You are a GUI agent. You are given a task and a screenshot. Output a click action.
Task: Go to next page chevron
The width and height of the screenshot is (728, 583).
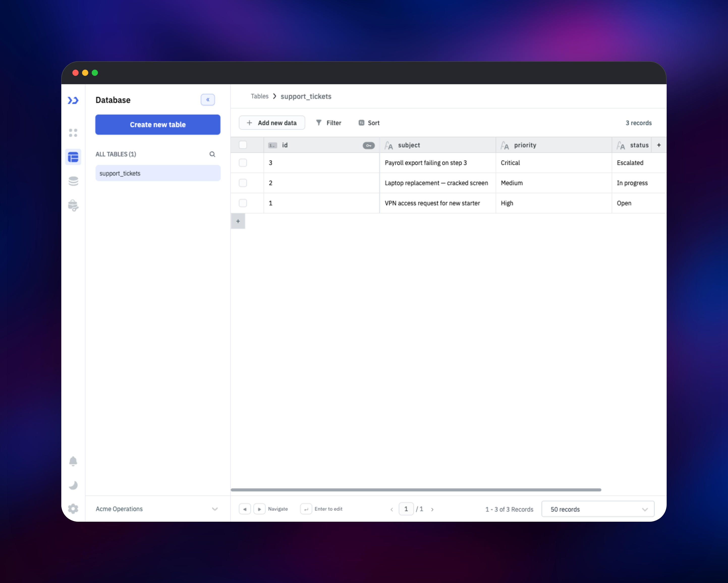432,509
